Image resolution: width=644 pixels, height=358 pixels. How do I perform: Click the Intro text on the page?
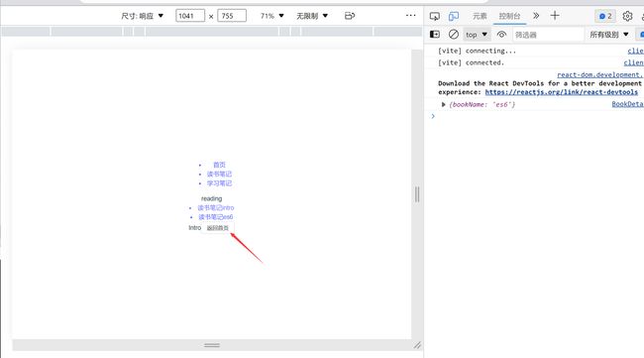[x=194, y=228]
